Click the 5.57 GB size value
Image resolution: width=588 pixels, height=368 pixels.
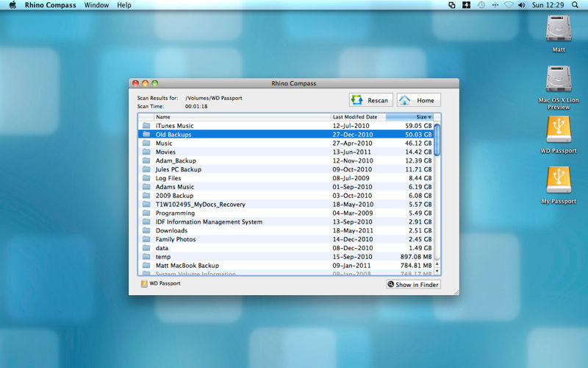pos(420,204)
